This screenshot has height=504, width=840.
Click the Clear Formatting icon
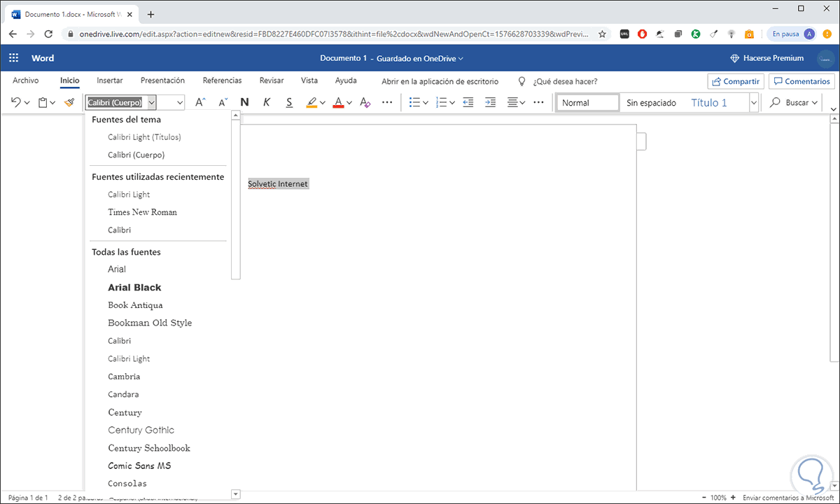coord(364,103)
